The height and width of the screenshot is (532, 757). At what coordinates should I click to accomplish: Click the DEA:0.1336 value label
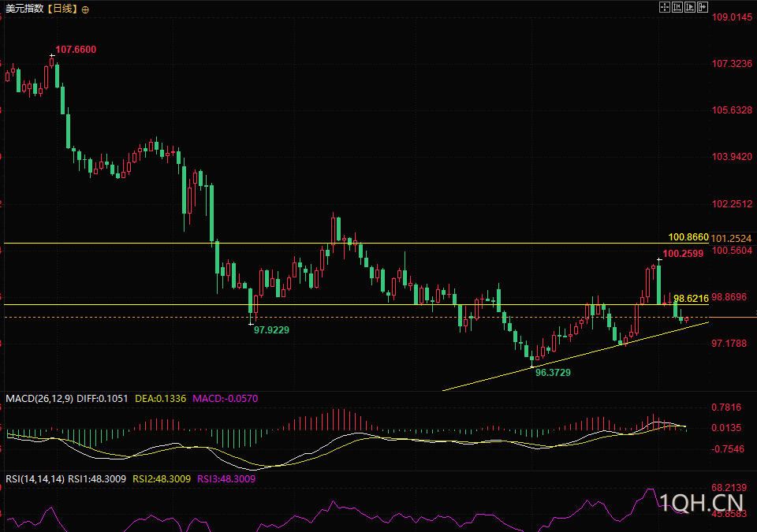(x=160, y=399)
